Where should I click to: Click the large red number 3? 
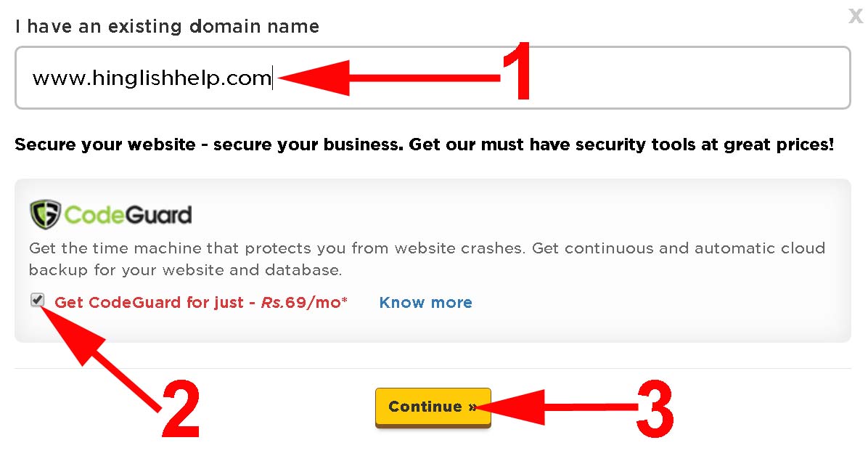click(655, 408)
